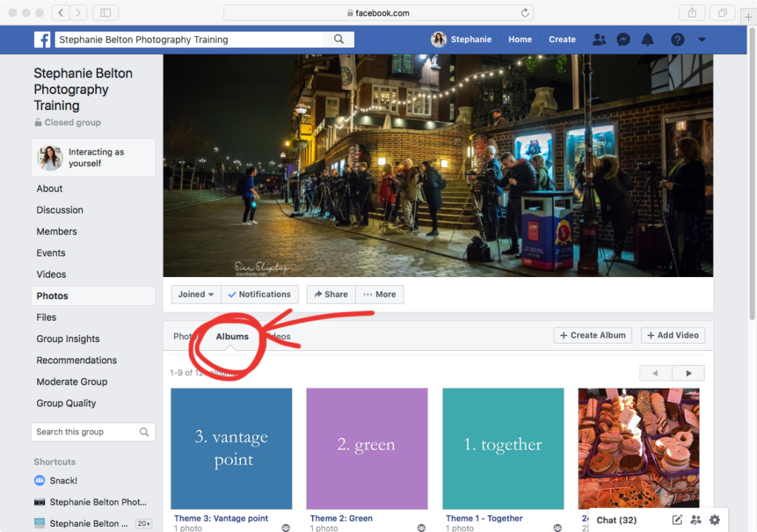Screen dimensions: 757x532
Task: Click Facebook search input field
Action: (190, 40)
